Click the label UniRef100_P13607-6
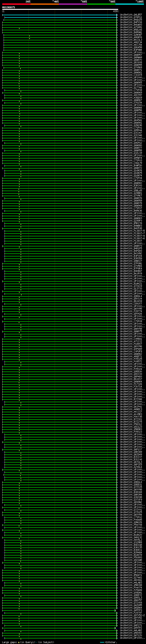146x644 pixels. pos(133,238)
